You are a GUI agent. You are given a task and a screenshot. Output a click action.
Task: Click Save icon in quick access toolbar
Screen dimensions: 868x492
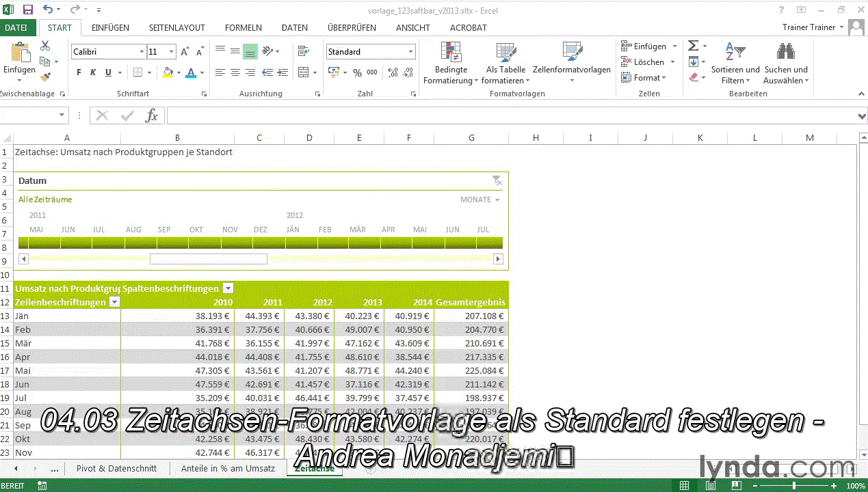28,10
